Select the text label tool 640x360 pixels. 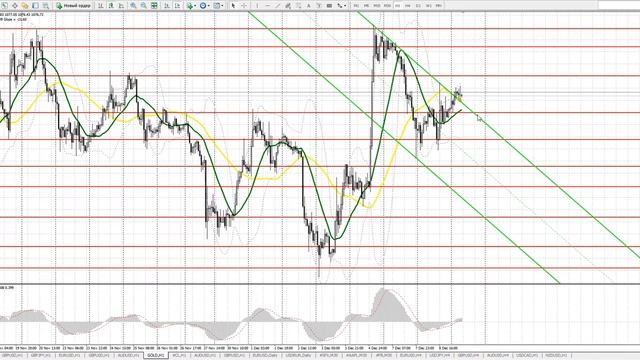tap(319, 6)
